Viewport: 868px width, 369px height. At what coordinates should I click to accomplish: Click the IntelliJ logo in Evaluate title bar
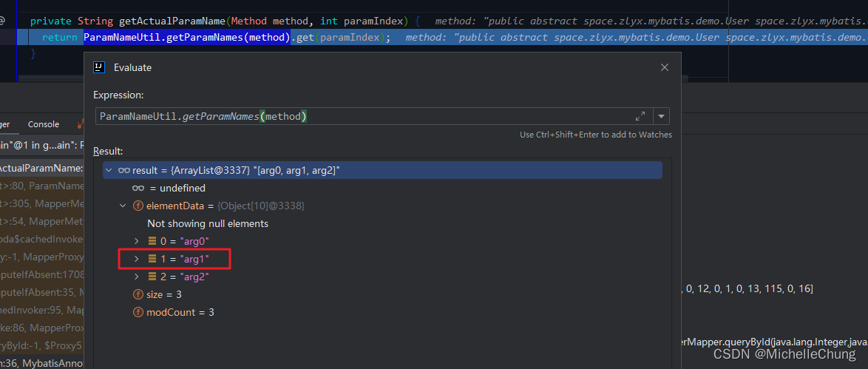(x=99, y=67)
